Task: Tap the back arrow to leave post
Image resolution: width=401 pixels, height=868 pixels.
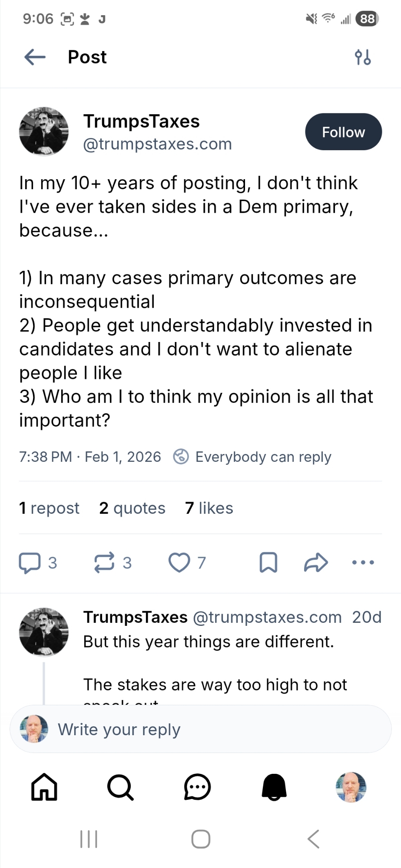Action: [35, 57]
